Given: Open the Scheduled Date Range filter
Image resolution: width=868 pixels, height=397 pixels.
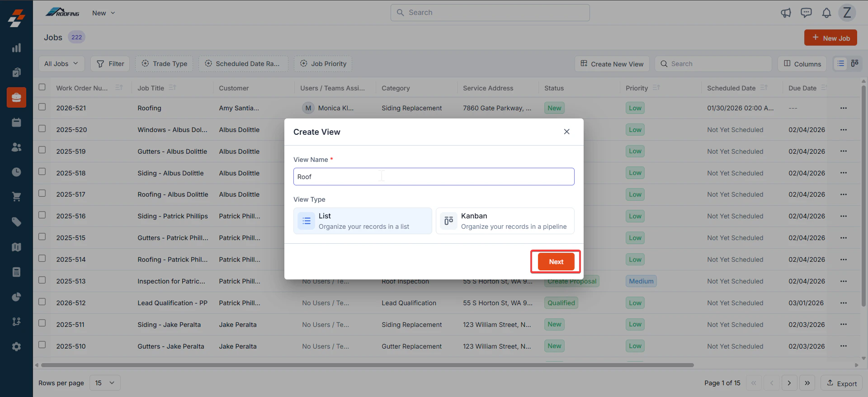Looking at the screenshot, I should 243,64.
